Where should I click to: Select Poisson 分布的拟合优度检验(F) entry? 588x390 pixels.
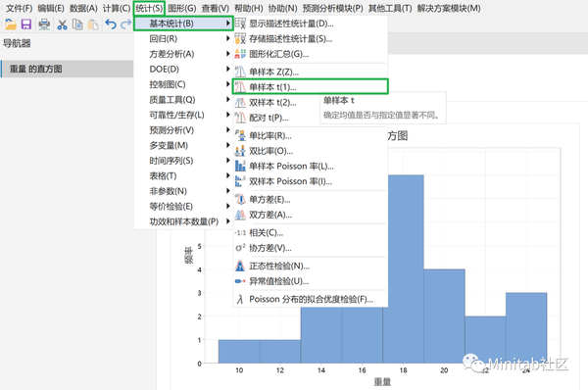[x=311, y=299]
